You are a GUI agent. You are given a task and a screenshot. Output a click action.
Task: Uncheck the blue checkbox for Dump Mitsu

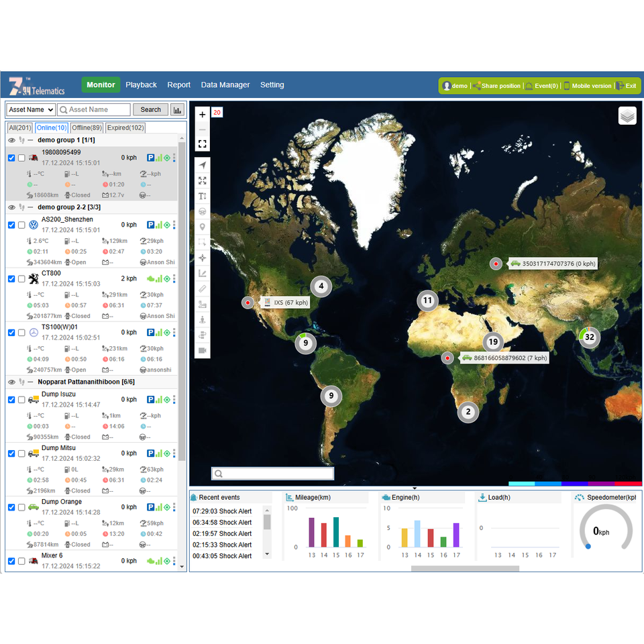(11, 453)
